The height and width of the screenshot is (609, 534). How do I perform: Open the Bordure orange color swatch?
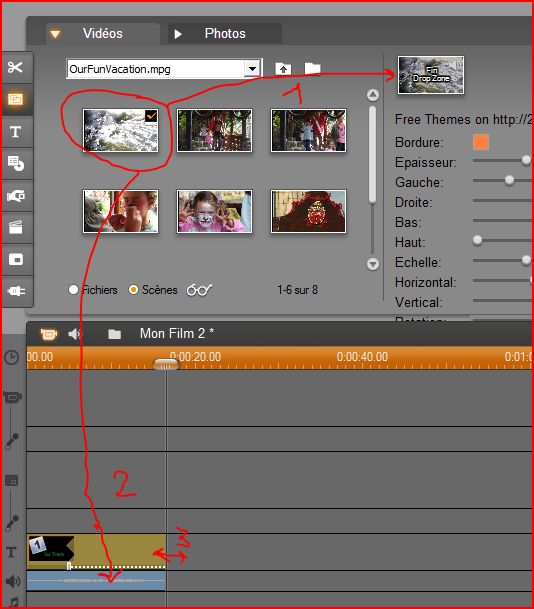[481, 142]
